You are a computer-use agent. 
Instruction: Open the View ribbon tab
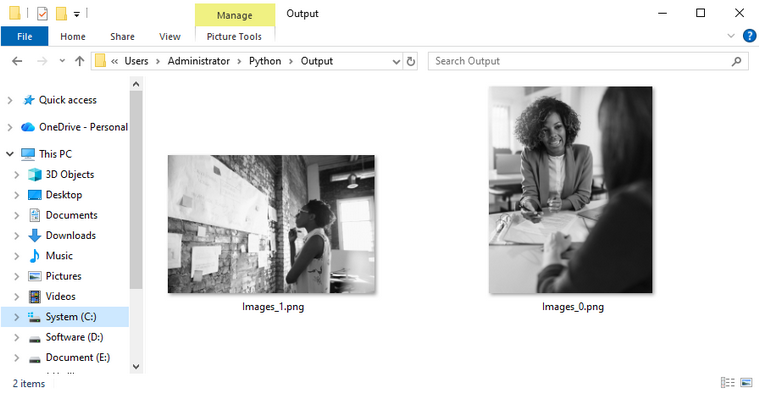click(170, 36)
